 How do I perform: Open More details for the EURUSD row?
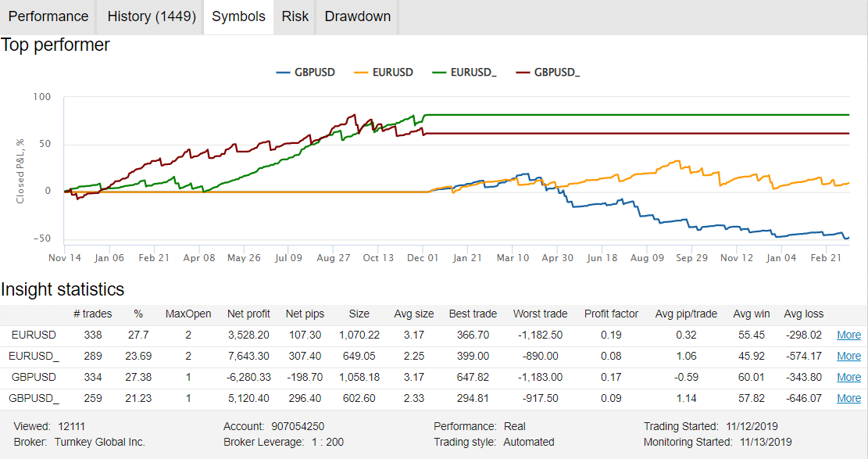pos(848,335)
